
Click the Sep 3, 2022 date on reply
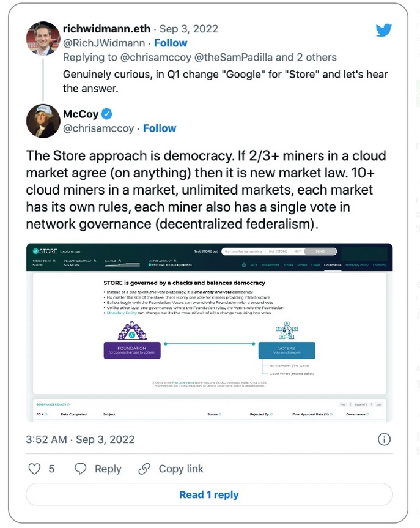click(189, 29)
